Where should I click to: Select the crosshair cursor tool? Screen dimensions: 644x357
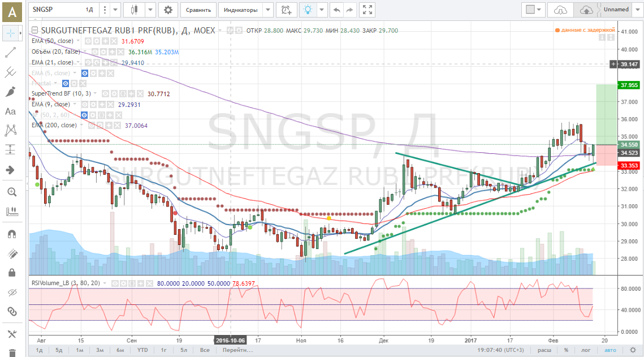10,33
